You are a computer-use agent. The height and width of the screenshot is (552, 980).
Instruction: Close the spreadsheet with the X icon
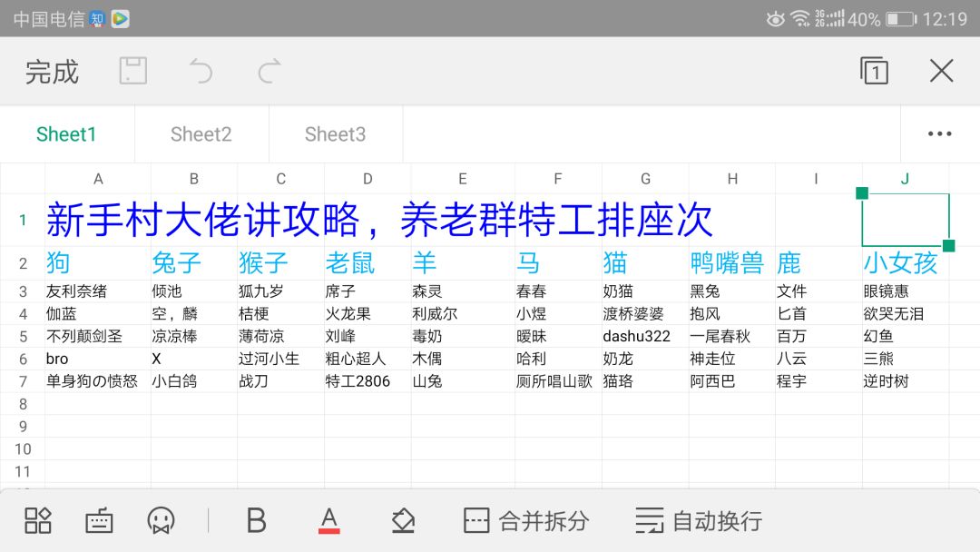[941, 71]
